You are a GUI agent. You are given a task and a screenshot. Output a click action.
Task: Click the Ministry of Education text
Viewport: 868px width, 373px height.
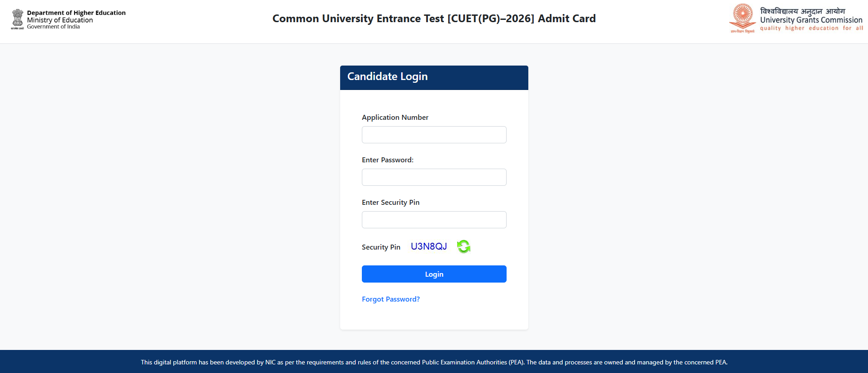pos(60,20)
